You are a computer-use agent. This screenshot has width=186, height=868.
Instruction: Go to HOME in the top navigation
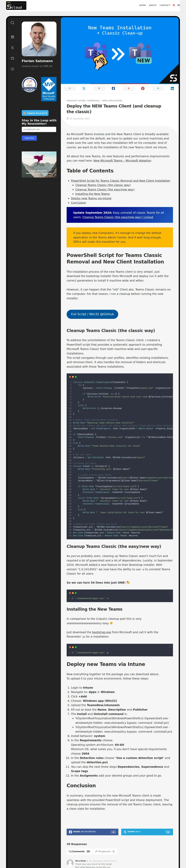[x=142, y=5]
